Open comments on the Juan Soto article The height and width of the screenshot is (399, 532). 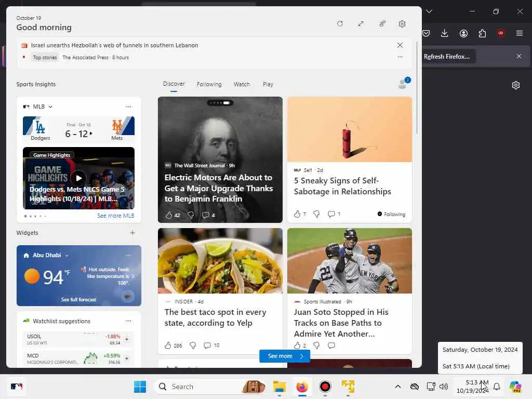point(331,345)
